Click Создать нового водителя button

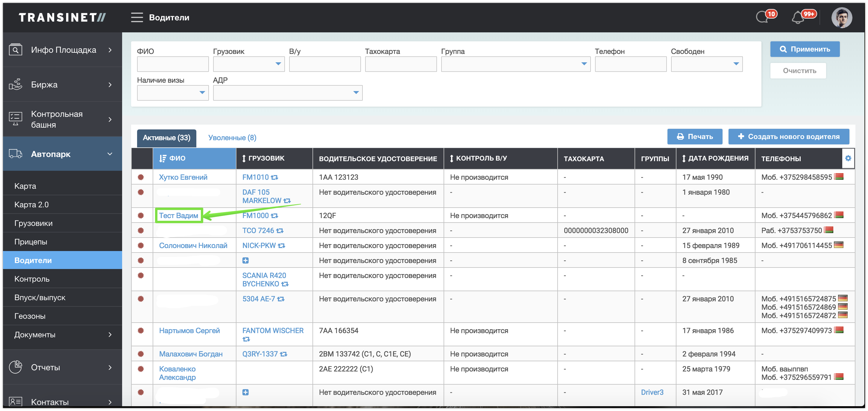788,137
